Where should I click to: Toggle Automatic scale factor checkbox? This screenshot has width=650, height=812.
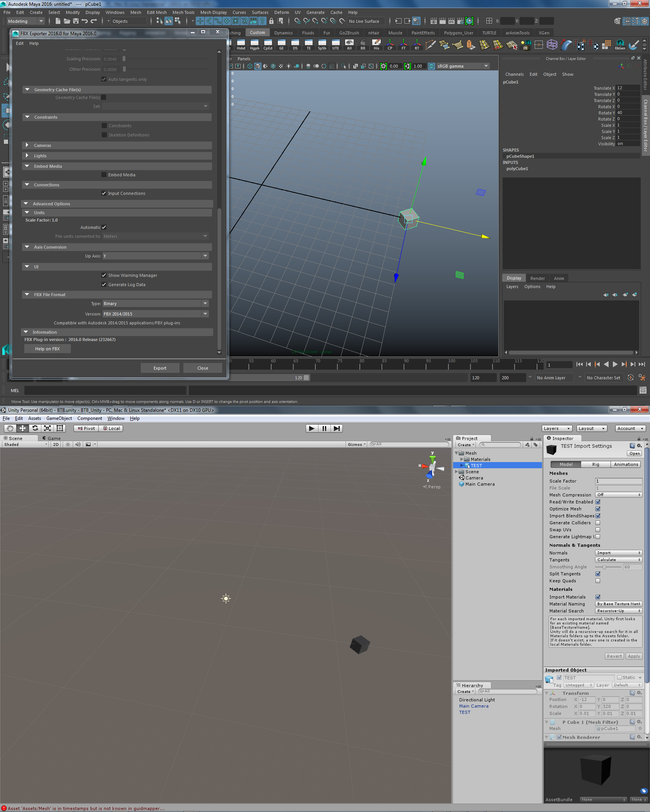click(104, 227)
